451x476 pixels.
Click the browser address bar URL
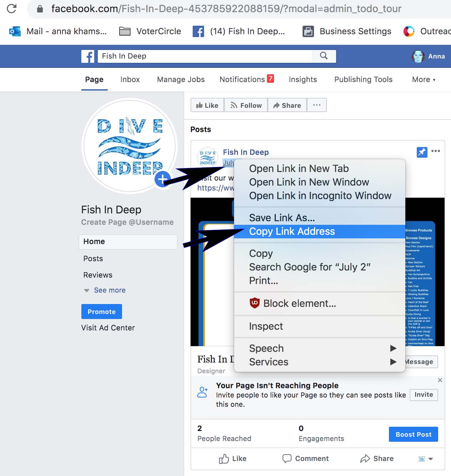point(226,9)
